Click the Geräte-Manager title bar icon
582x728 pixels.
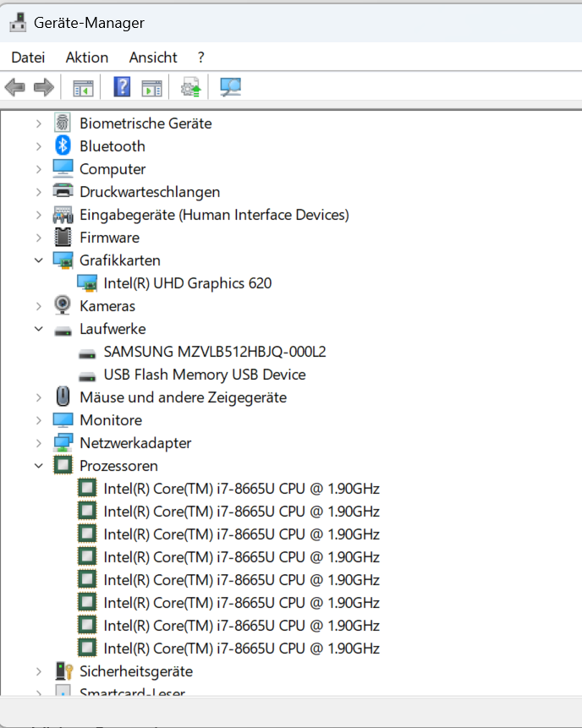click(18, 22)
